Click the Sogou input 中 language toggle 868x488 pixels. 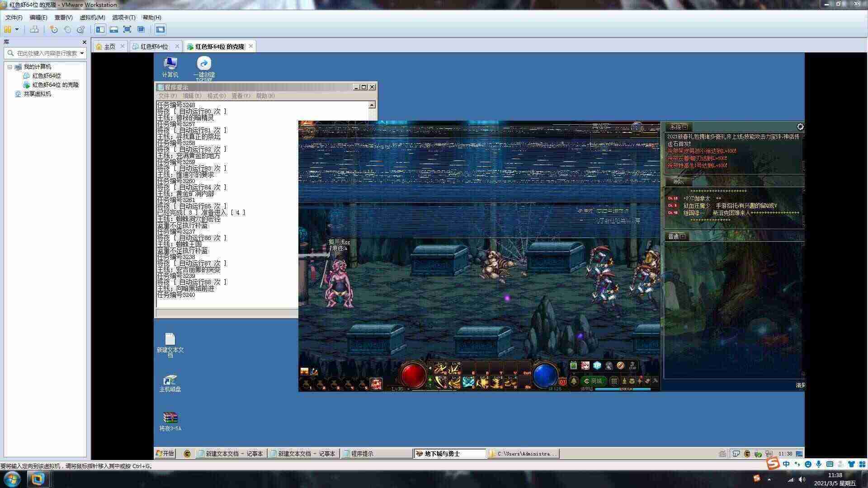(x=786, y=464)
